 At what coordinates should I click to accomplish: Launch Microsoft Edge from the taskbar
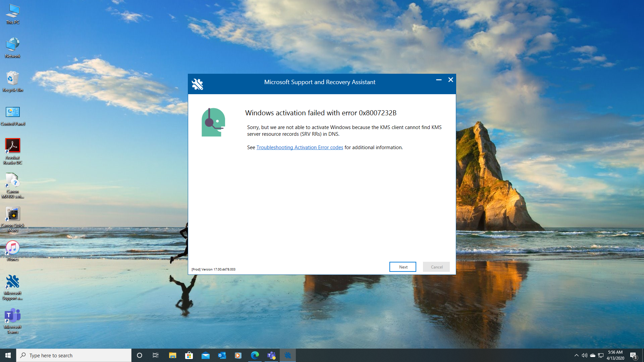coord(255,355)
